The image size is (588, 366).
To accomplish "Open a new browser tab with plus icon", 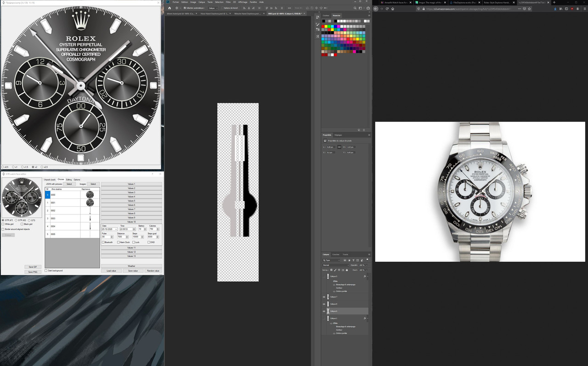I will [554, 2].
